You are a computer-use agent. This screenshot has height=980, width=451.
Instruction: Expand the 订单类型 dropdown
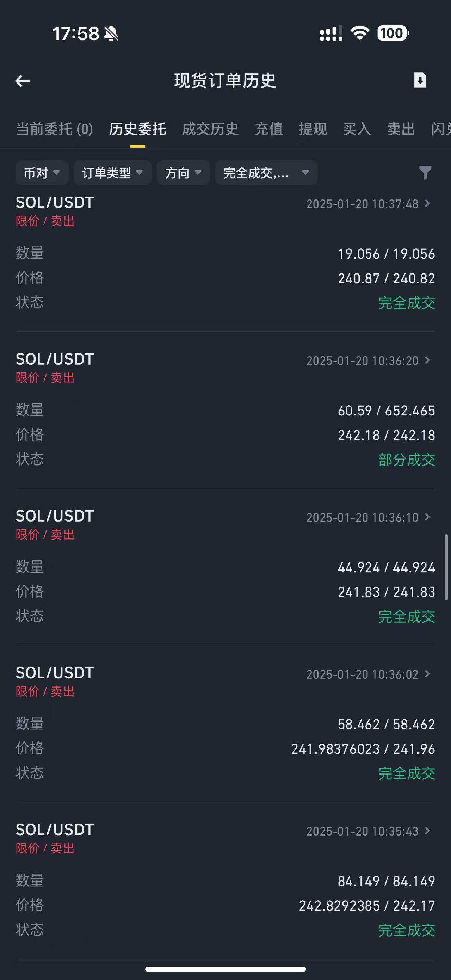pyautogui.click(x=112, y=173)
